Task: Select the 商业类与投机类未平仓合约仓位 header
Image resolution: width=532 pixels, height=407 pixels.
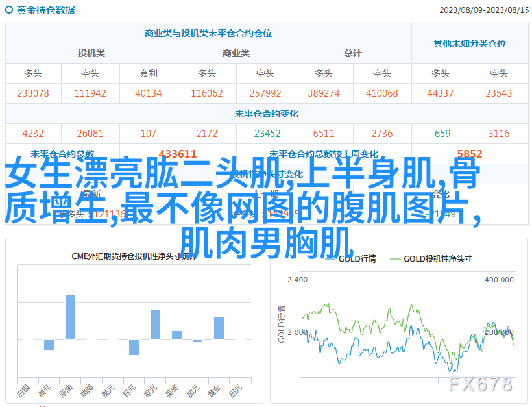Action: point(208,33)
